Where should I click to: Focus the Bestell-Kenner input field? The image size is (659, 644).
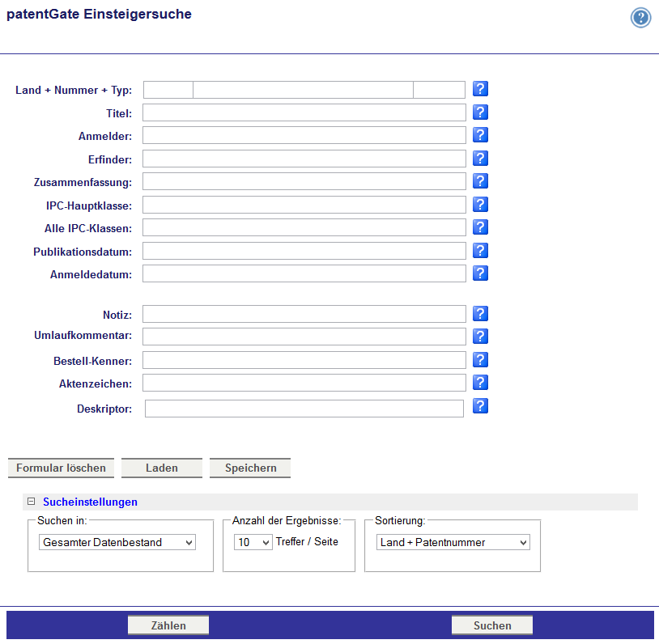click(x=304, y=361)
